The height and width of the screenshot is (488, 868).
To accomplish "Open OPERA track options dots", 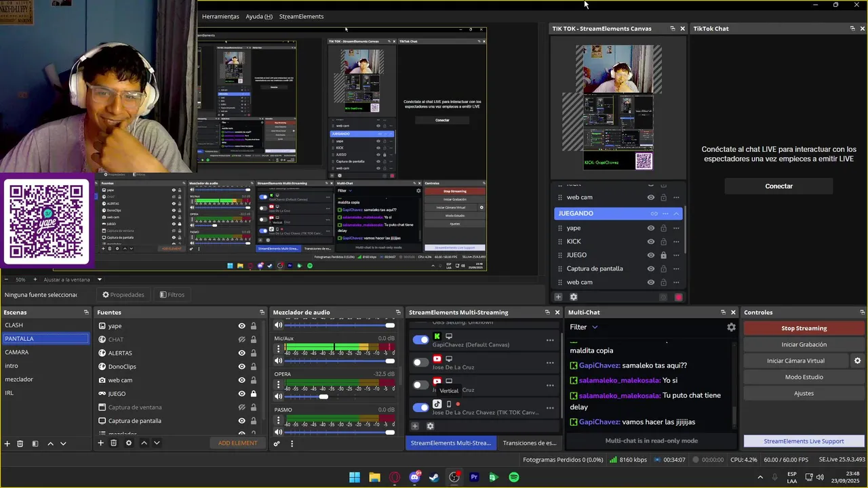I will [277, 385].
